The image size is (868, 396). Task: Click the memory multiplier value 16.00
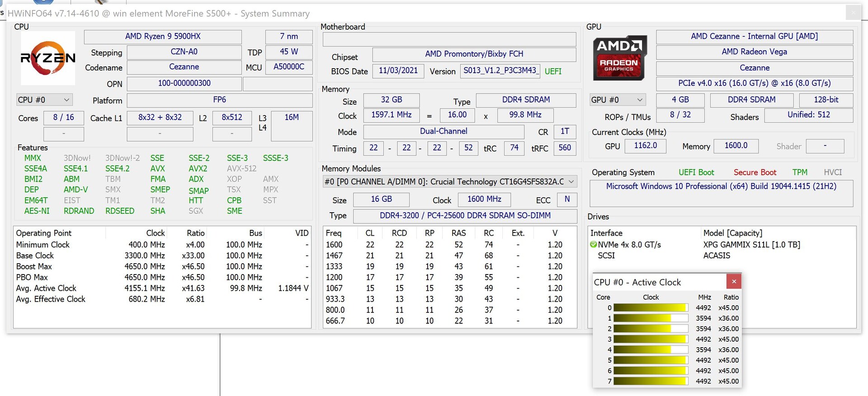tap(458, 115)
